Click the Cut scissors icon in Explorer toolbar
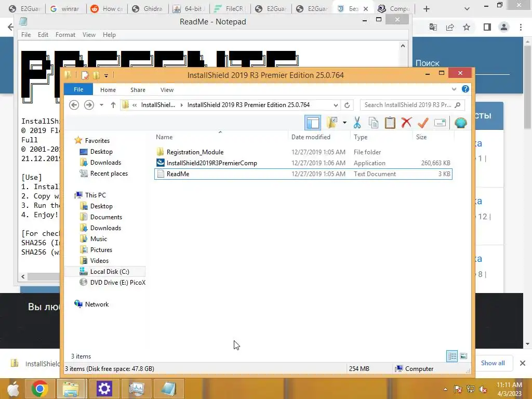This screenshot has height=399, width=532. pos(357,123)
